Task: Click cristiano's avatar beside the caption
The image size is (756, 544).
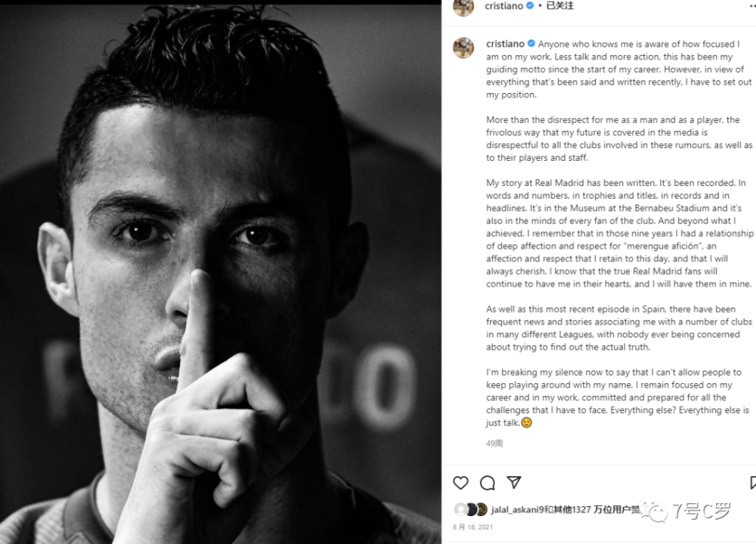Action: (x=463, y=48)
